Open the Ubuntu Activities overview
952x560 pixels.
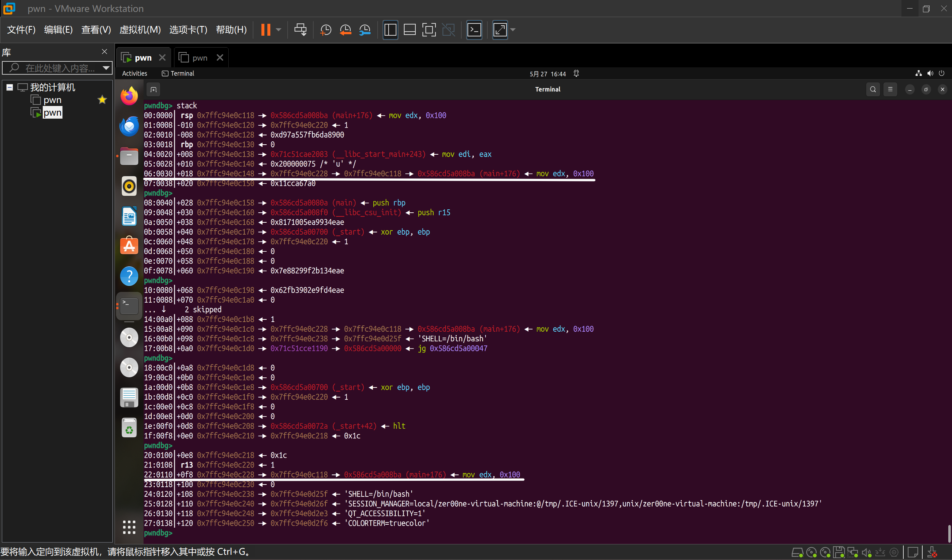pyautogui.click(x=135, y=73)
